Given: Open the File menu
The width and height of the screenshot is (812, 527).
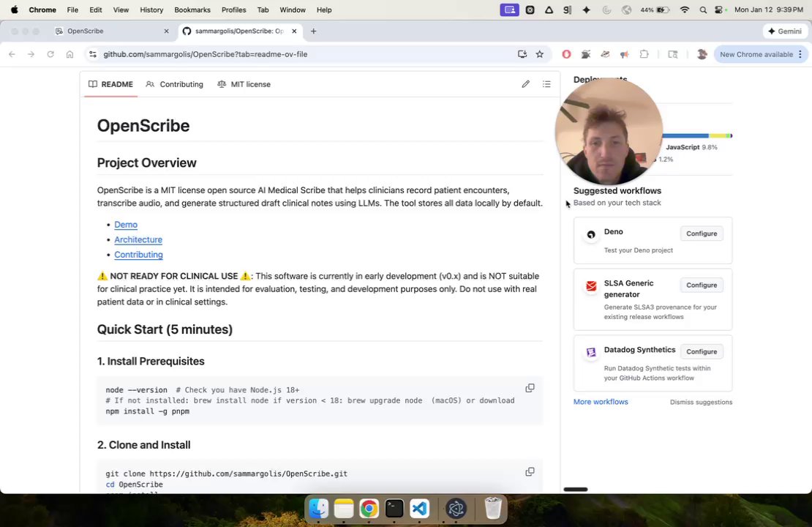Looking at the screenshot, I should pos(72,10).
